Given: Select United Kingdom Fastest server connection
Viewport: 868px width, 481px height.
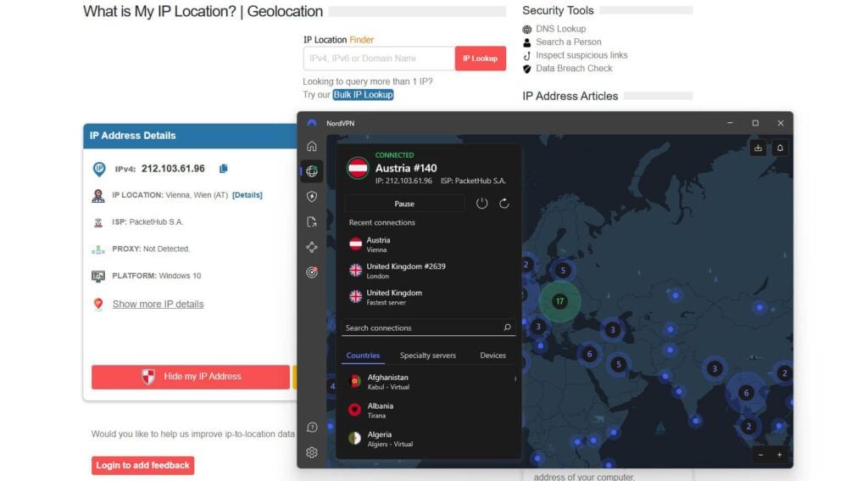Looking at the screenshot, I should pyautogui.click(x=428, y=297).
